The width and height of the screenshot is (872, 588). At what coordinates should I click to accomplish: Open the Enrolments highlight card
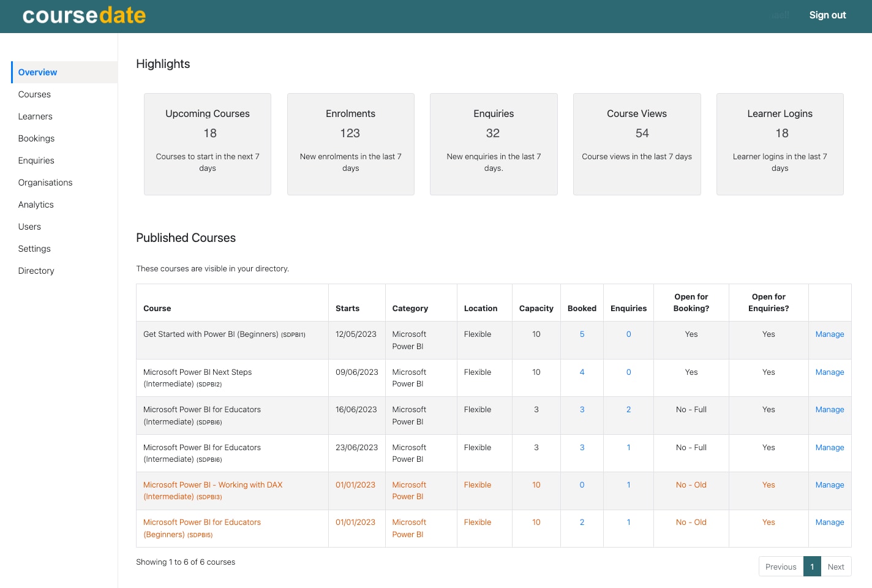click(x=350, y=144)
